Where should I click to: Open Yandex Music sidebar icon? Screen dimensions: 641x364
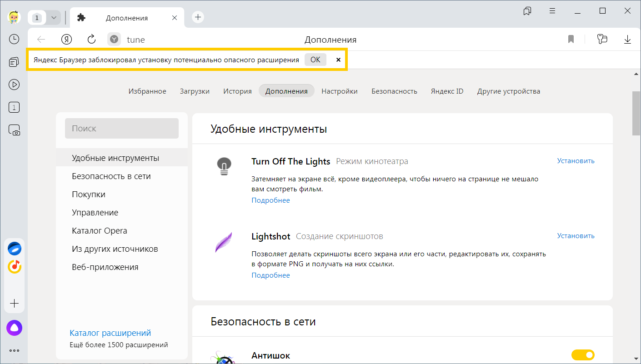pyautogui.click(x=15, y=266)
